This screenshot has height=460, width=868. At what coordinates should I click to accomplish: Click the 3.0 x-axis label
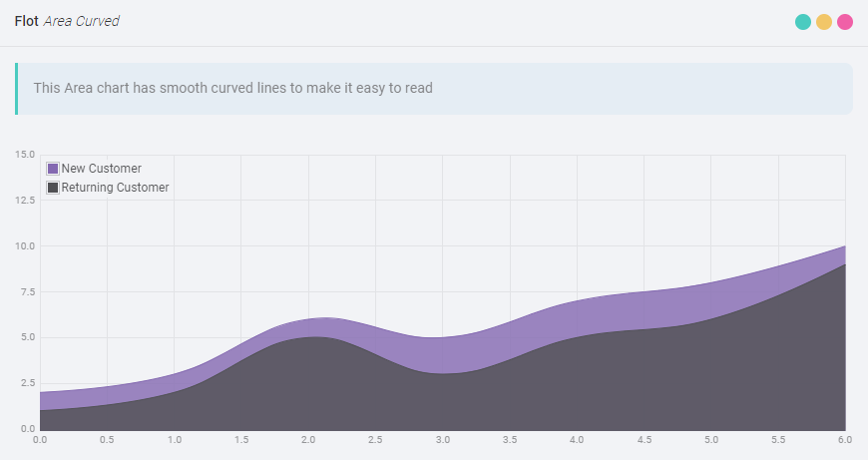coord(442,439)
